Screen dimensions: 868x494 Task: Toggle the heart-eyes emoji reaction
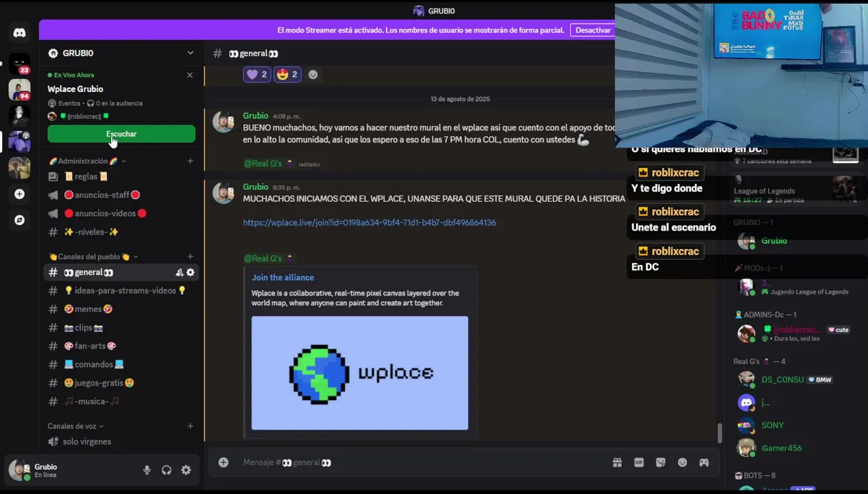288,75
